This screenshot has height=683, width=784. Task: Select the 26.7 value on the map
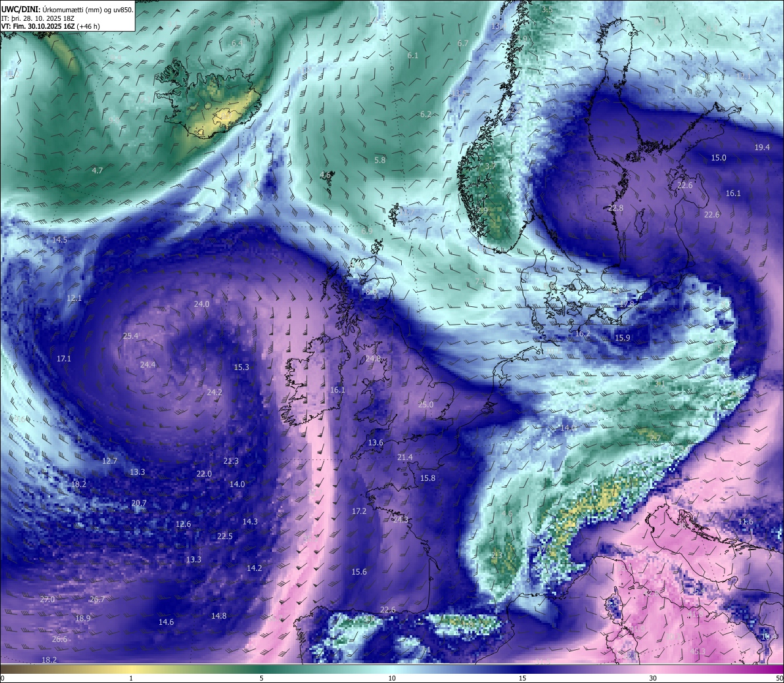click(97, 599)
